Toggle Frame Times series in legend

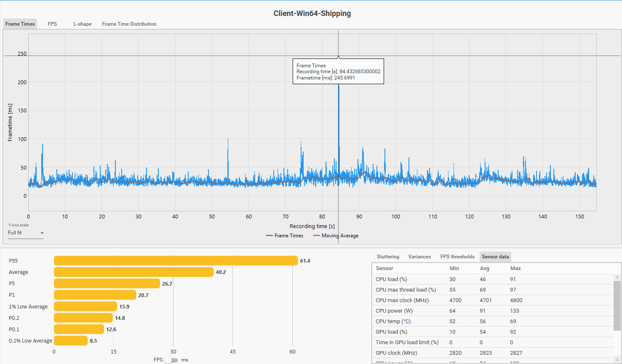pyautogui.click(x=285, y=236)
